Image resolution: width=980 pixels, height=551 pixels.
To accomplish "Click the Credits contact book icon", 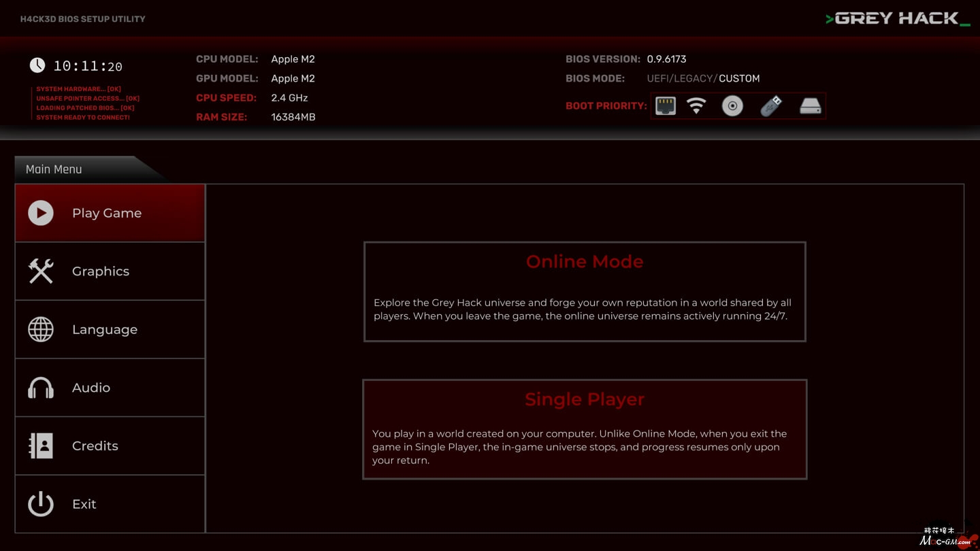I will (x=41, y=446).
